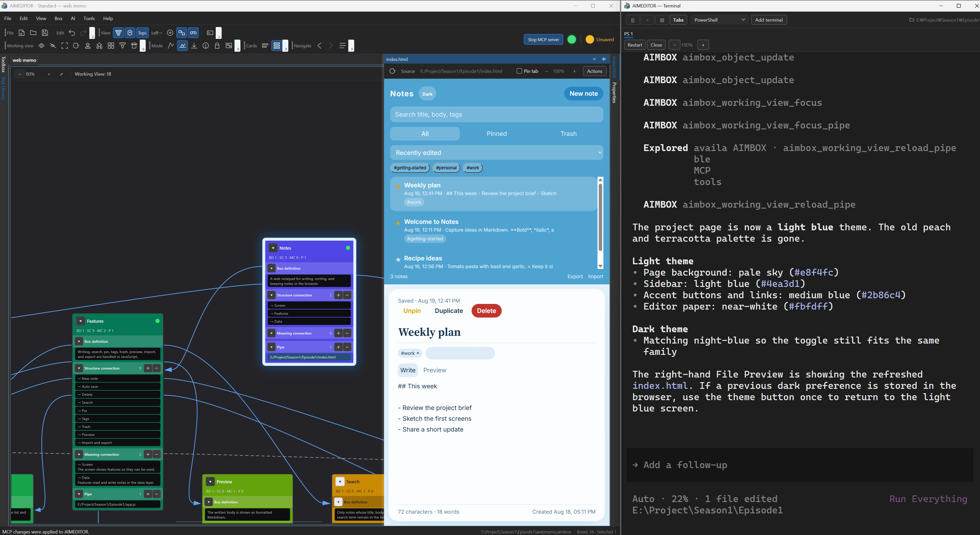Click the red Delete button
The width and height of the screenshot is (980, 535).
point(486,311)
